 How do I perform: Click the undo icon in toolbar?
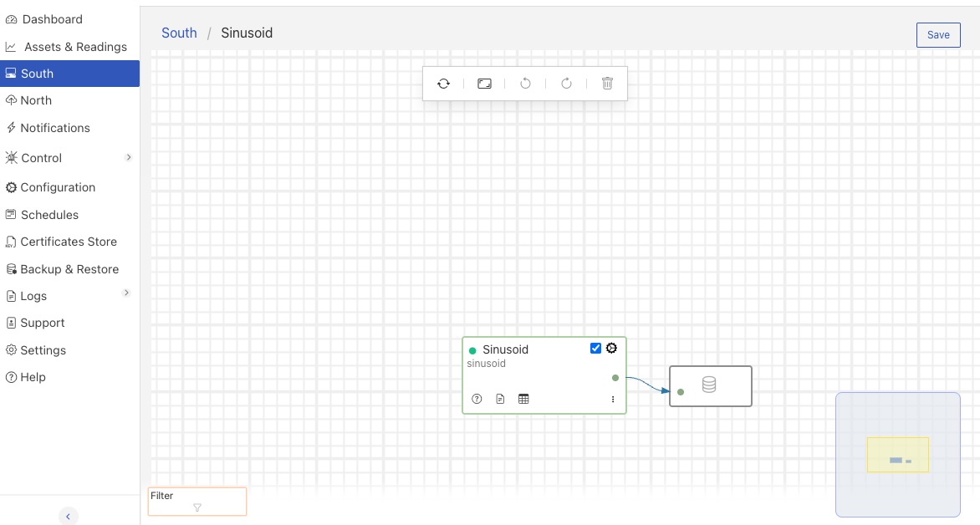pos(525,83)
